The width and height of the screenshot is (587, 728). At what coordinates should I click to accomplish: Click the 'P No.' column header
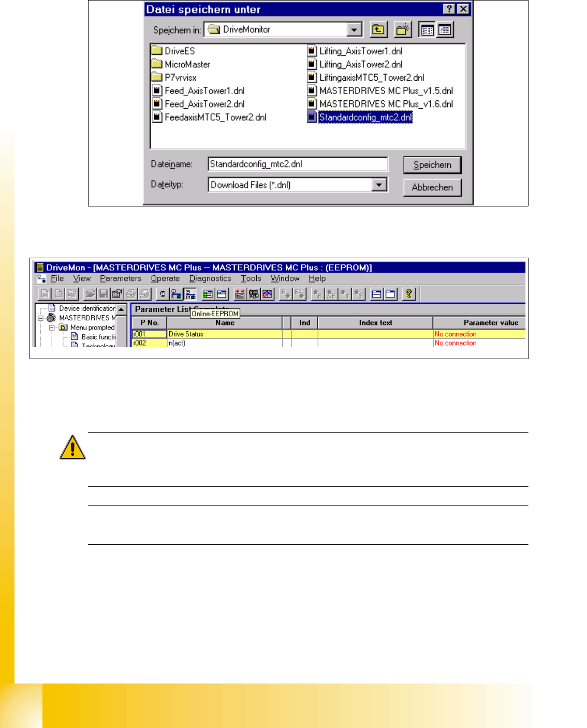[x=150, y=322]
